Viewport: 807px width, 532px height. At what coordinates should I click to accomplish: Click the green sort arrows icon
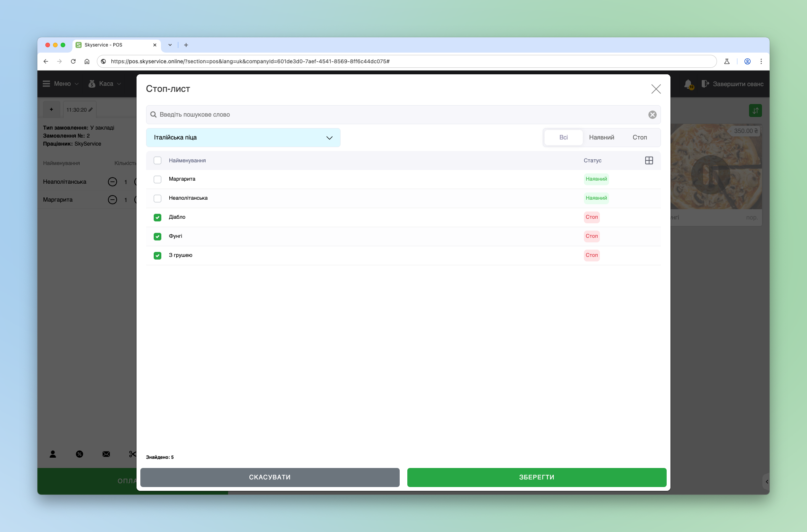tap(755, 111)
